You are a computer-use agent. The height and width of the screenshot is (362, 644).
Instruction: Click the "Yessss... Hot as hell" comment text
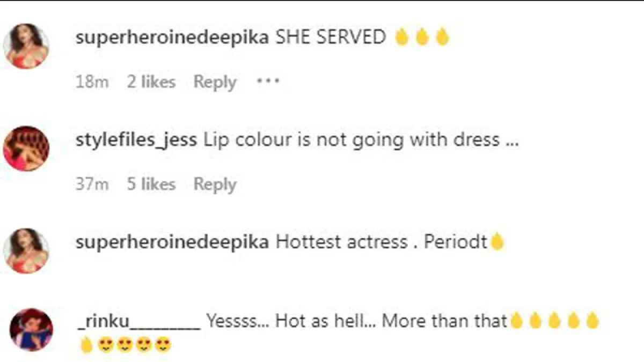click(357, 321)
